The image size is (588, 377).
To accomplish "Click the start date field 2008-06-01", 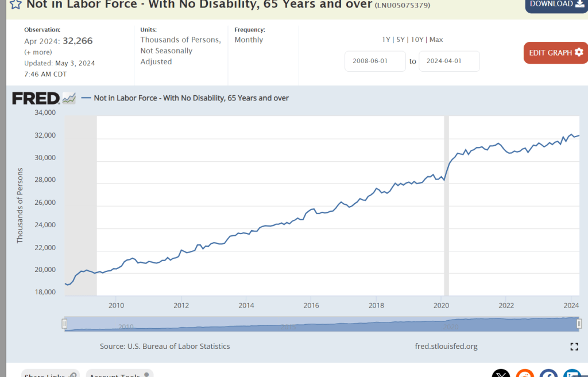I will click(375, 61).
